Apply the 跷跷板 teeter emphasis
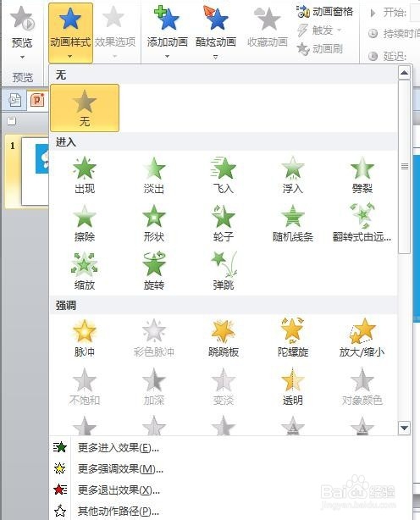Screen dimensions: 420x520 tap(224, 338)
